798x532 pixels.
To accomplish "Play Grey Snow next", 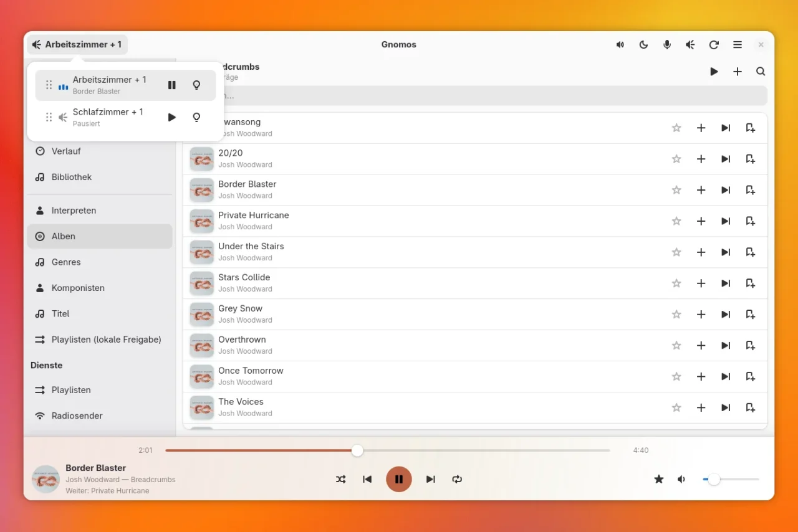I will tap(726, 315).
